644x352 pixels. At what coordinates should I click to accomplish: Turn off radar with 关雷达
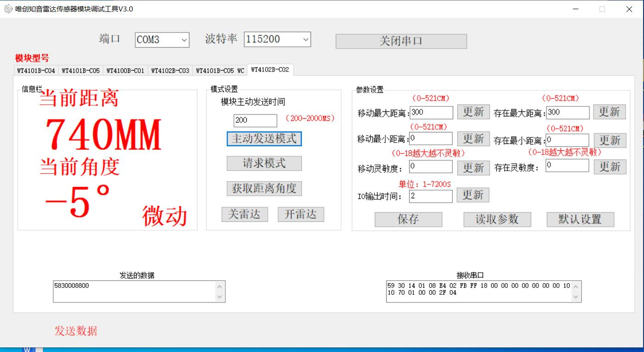click(244, 214)
